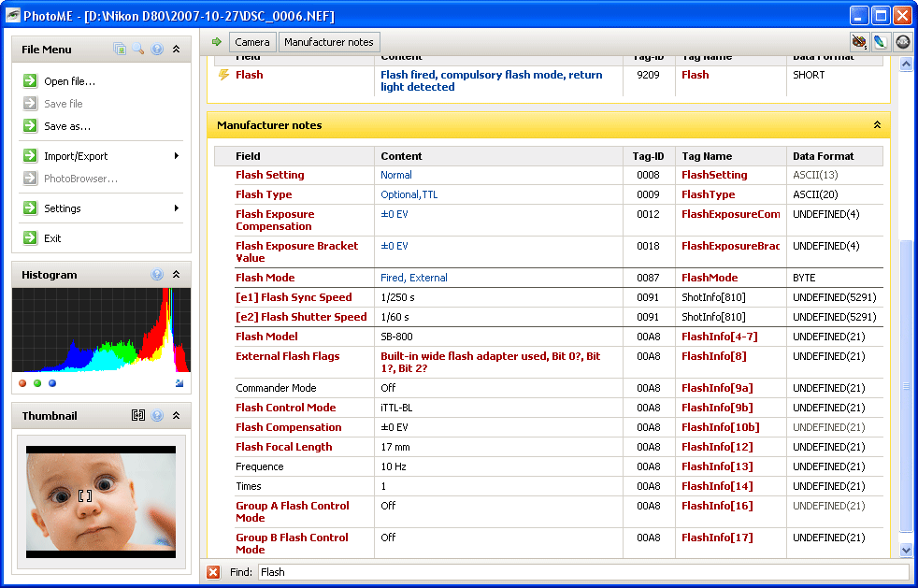Open help for the Histogram panel
This screenshot has height=588, width=918.
pyautogui.click(x=157, y=274)
